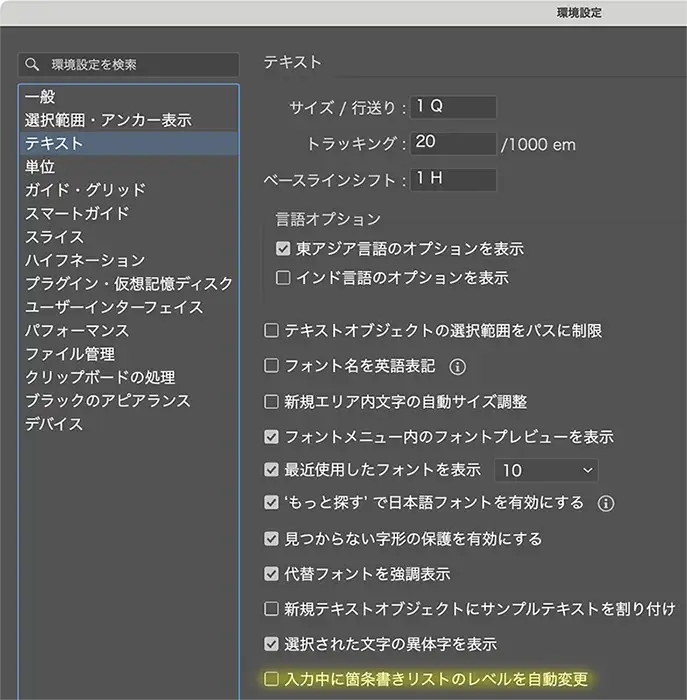The width and height of the screenshot is (687, 700).
Task: Switch to パフォーマンス preferences
Action: point(76,330)
